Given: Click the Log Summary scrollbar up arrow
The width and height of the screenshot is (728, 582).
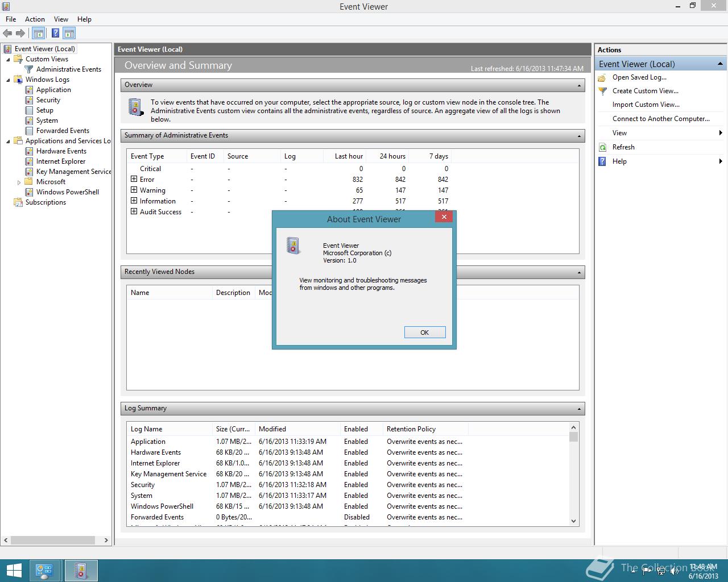Looking at the screenshot, I should pyautogui.click(x=573, y=427).
